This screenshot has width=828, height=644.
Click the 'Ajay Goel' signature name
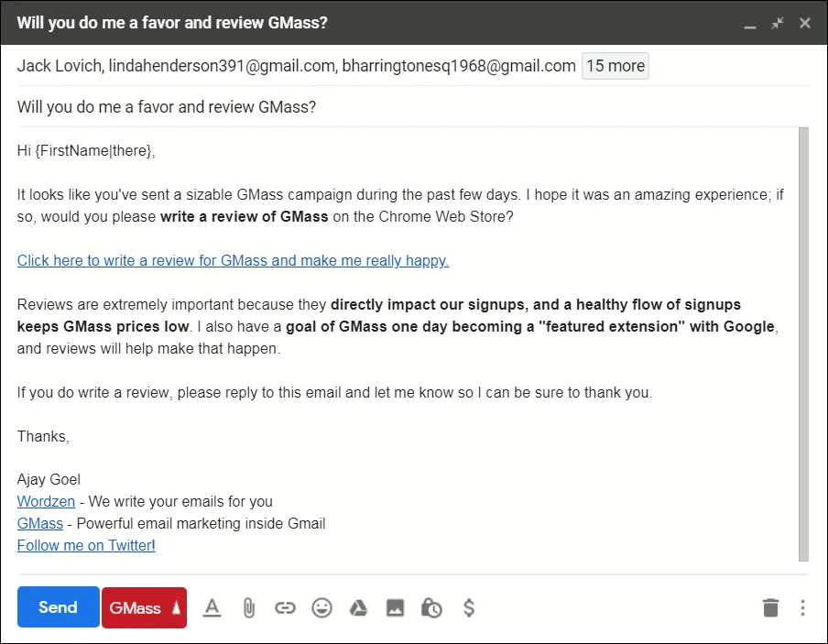pos(49,480)
